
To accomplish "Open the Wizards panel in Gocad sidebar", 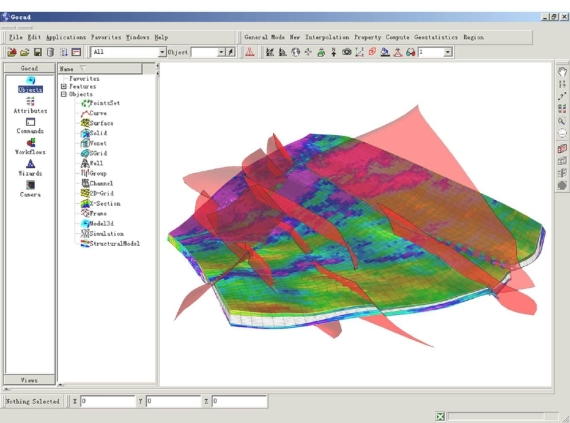I will [30, 168].
